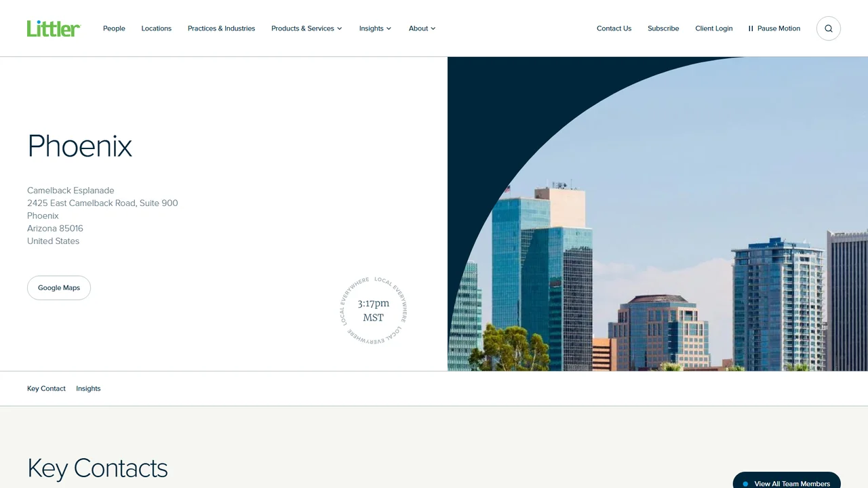
Task: Jump to Insights section tab
Action: point(88,388)
